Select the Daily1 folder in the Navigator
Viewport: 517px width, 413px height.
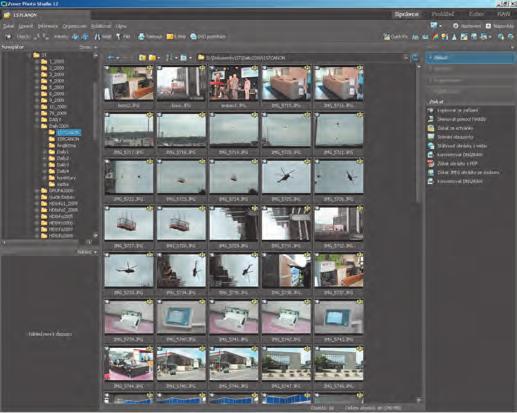(62, 152)
